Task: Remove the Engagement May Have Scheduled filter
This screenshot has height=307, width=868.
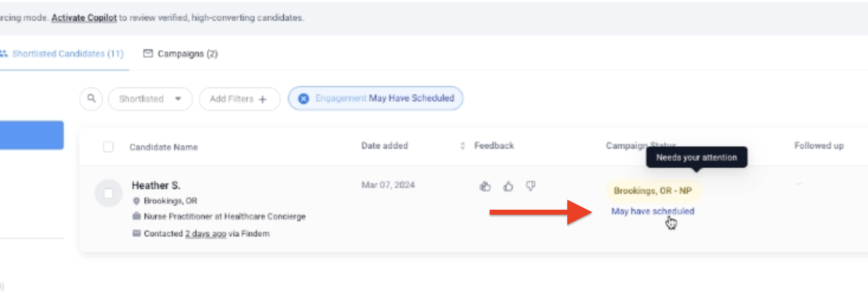Action: click(304, 99)
